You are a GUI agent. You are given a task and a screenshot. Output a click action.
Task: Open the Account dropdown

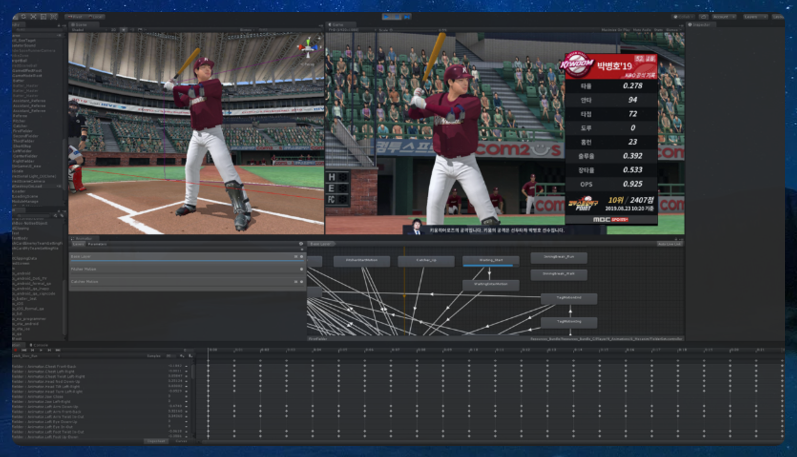[x=724, y=17]
